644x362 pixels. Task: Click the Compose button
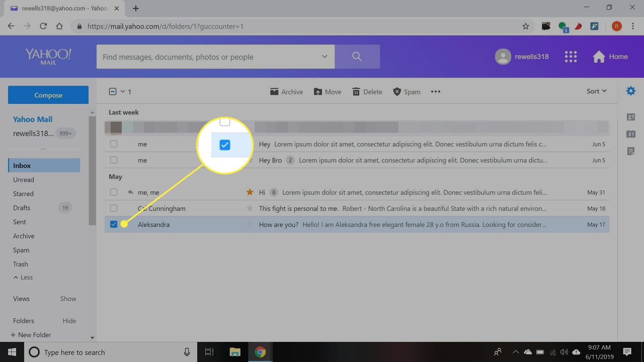click(x=48, y=95)
